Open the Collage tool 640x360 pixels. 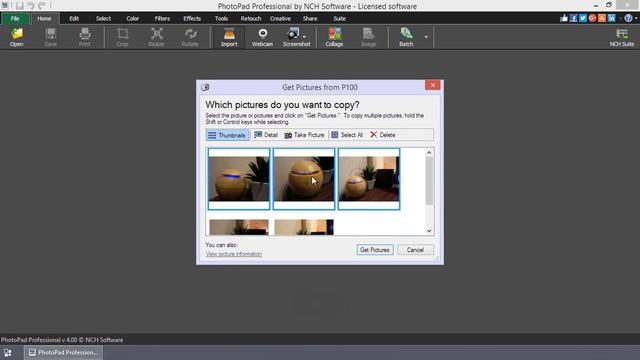pyautogui.click(x=334, y=37)
